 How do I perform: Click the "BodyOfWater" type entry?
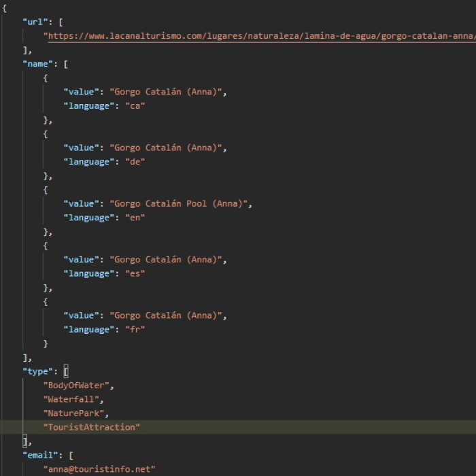(x=76, y=386)
